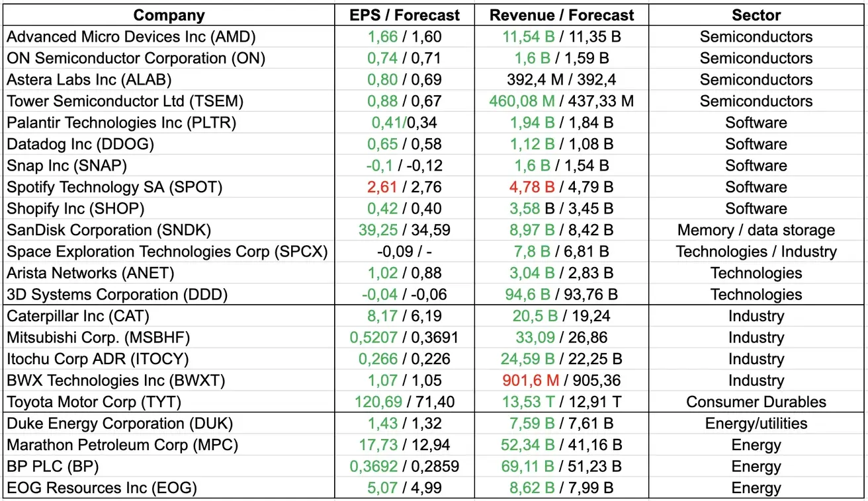868x501 pixels.
Task: Click Astera Labs EPS 0,80 / 0,69
Action: click(404, 80)
